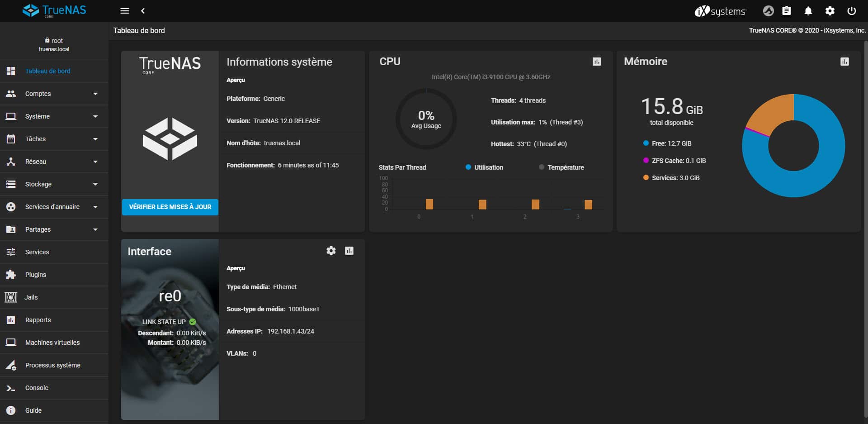Open the Services menu item
Screen dimensions: 868x424
pos(54,252)
